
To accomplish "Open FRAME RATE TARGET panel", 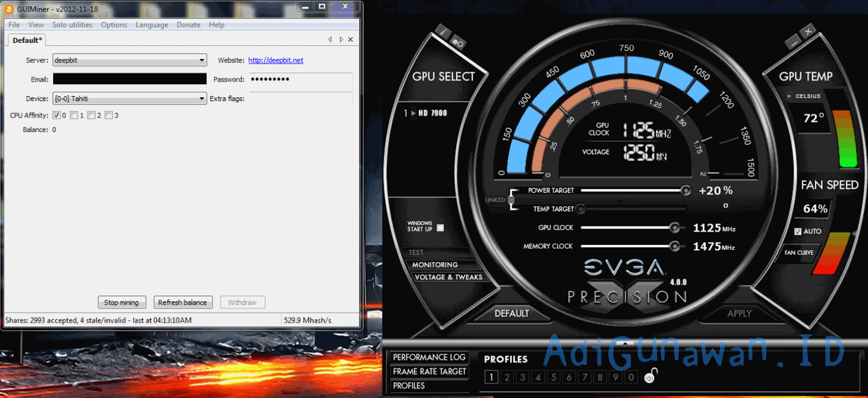I will 430,371.
